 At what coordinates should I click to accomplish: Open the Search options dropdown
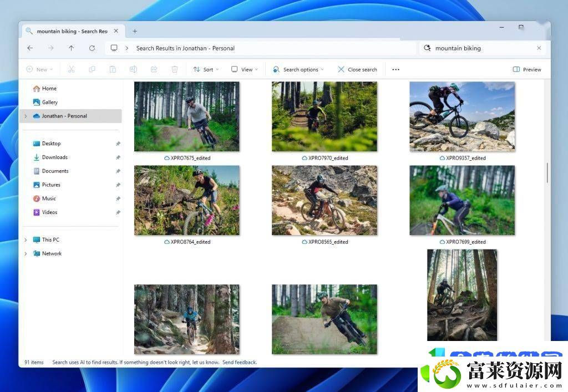click(298, 69)
